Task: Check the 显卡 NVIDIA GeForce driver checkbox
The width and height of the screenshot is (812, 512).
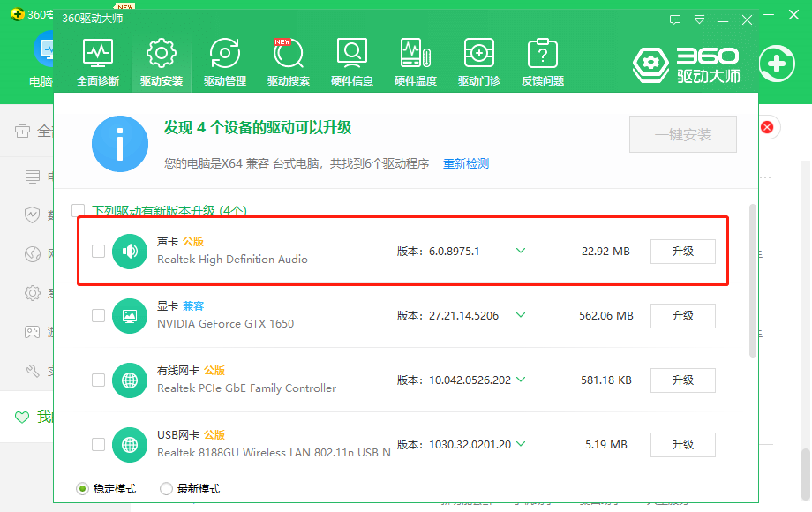Action: 98,315
